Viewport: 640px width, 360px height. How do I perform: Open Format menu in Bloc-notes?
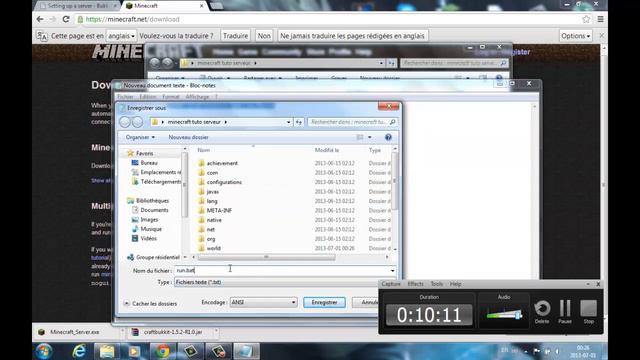(171, 97)
